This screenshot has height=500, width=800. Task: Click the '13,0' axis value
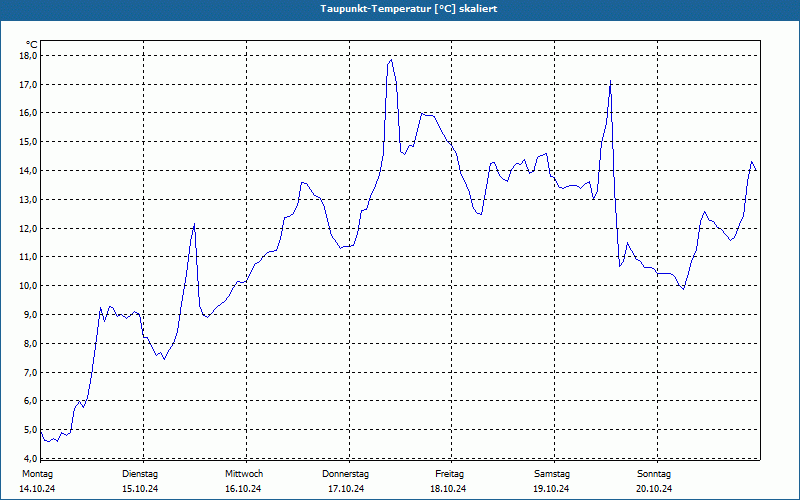coord(29,199)
